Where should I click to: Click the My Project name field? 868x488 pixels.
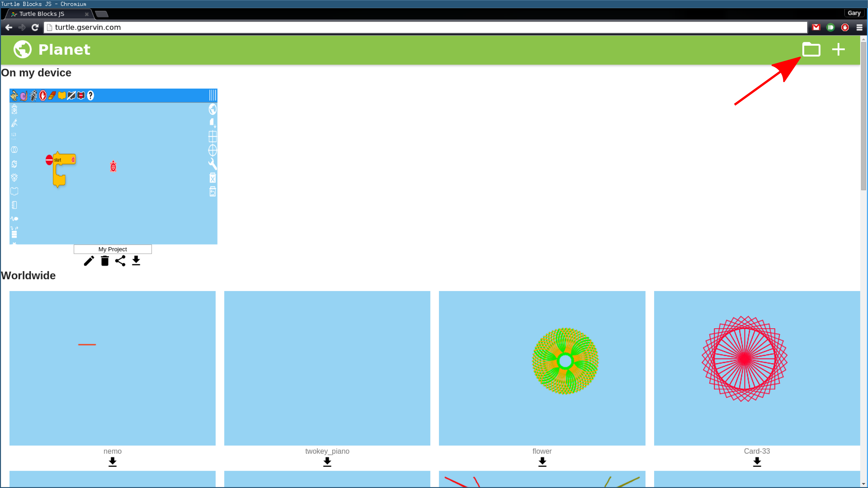point(113,249)
